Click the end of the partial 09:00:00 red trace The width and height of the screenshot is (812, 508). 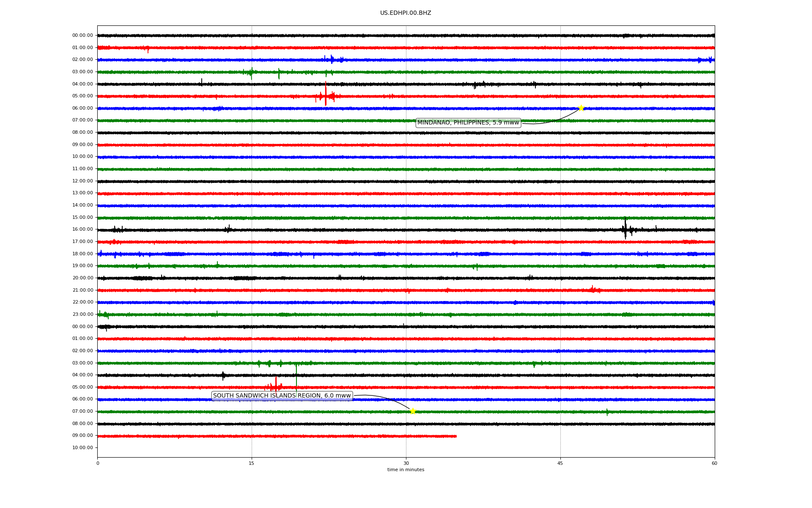coord(456,436)
